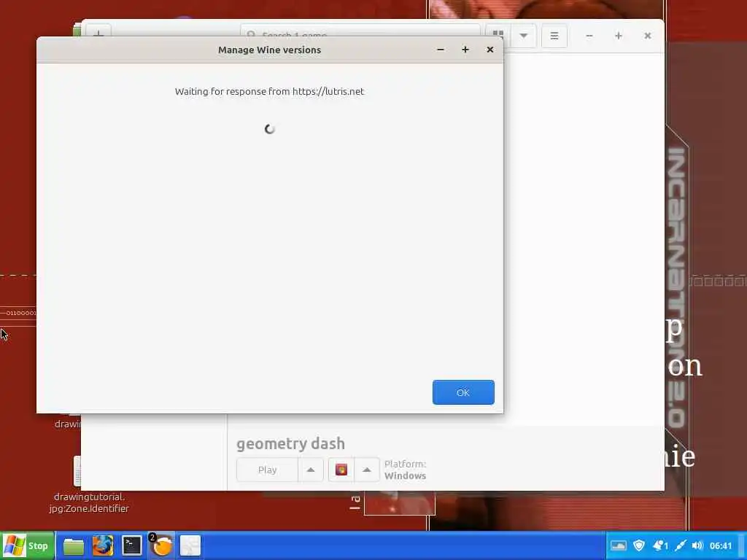Open the terminal from taskbar
This screenshot has height=560, width=747.
131,545
